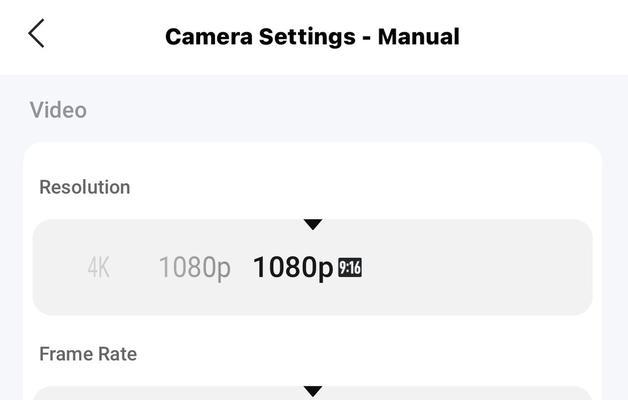Tap the left edge of Resolution picker
The image size is (628, 400).
tap(56, 267)
